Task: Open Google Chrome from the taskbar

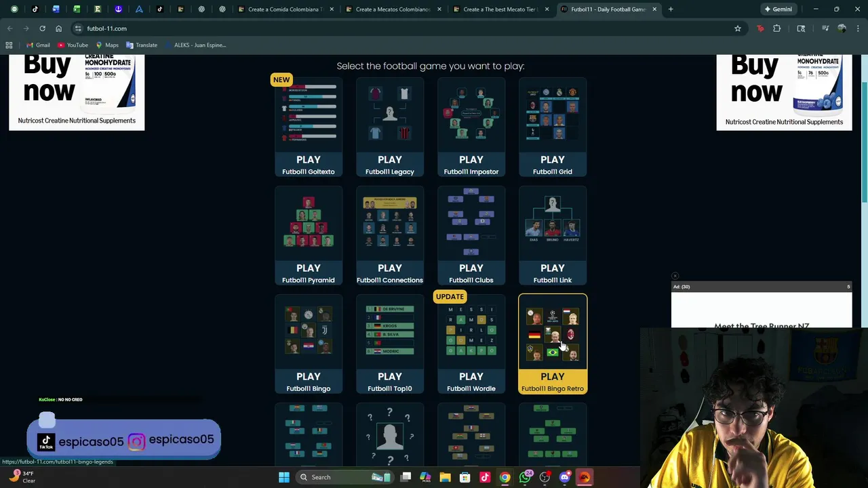Action: click(x=505, y=477)
